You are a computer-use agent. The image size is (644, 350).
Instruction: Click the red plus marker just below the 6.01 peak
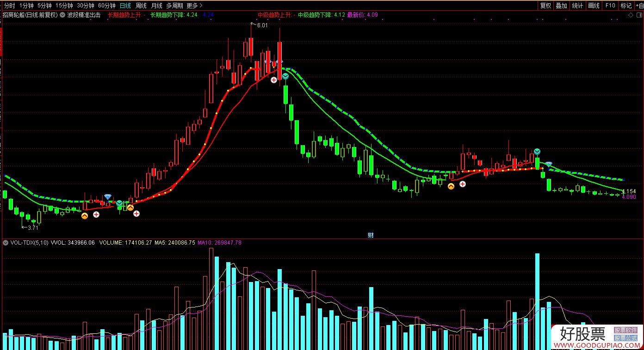pos(274,80)
